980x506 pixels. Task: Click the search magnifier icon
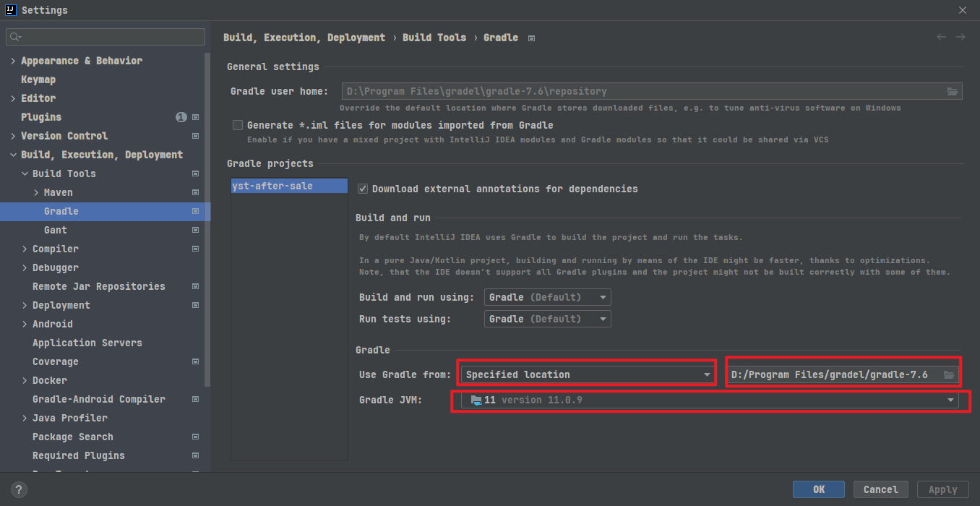click(x=16, y=37)
